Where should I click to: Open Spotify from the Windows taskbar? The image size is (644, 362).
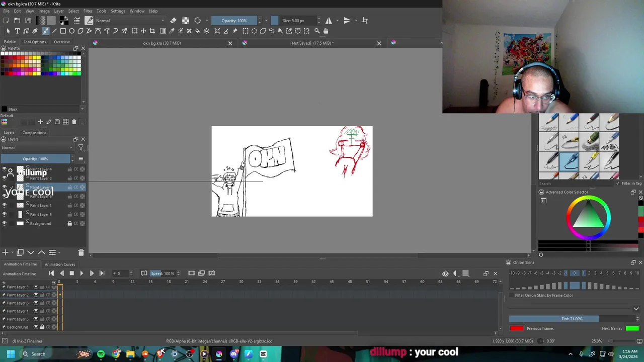tap(101, 354)
